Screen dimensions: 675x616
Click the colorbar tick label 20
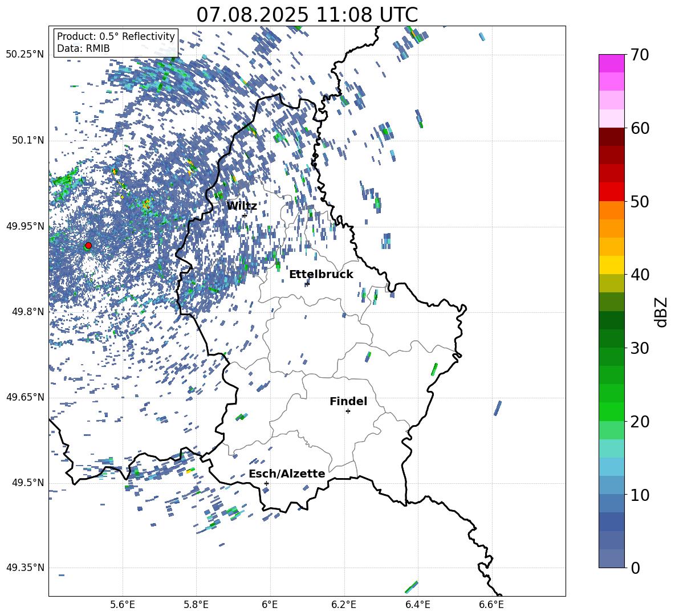tap(640, 422)
